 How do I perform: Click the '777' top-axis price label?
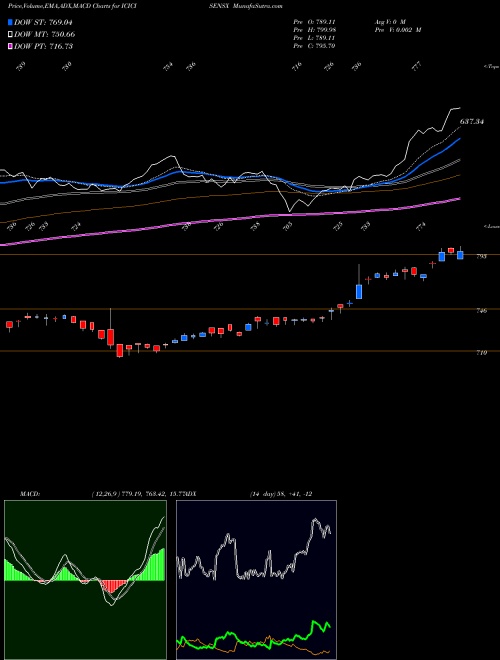click(x=417, y=67)
